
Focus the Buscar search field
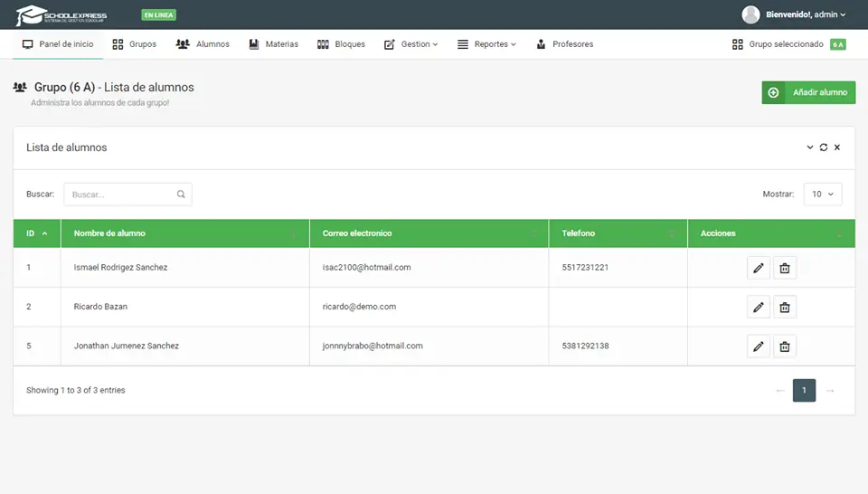[x=127, y=195]
